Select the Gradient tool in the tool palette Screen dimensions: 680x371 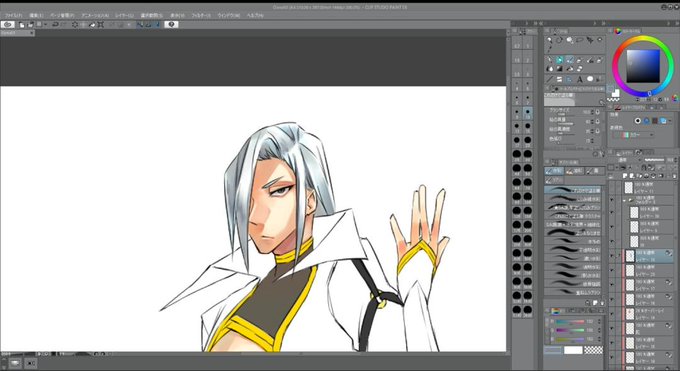559,69
